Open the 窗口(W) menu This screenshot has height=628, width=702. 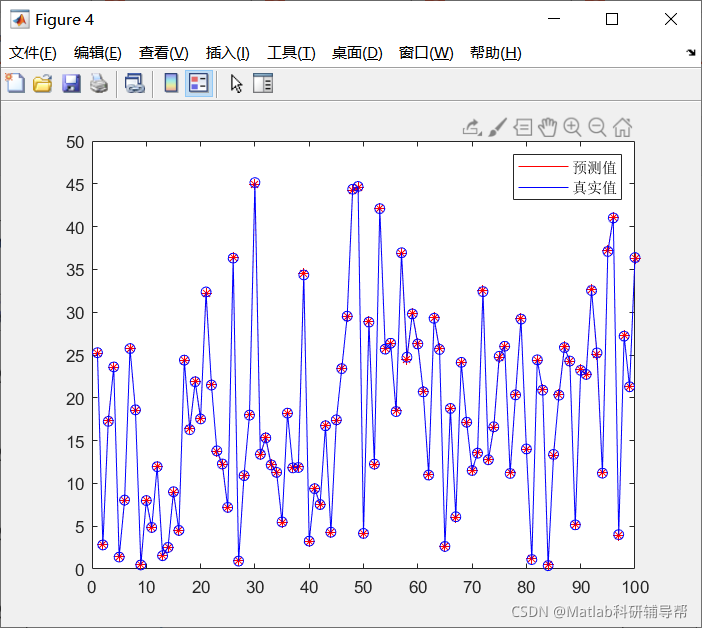426,53
